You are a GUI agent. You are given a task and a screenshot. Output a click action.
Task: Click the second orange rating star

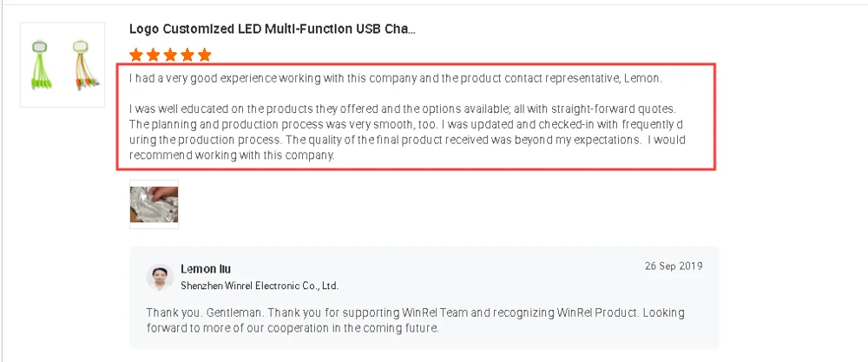pyautogui.click(x=154, y=56)
